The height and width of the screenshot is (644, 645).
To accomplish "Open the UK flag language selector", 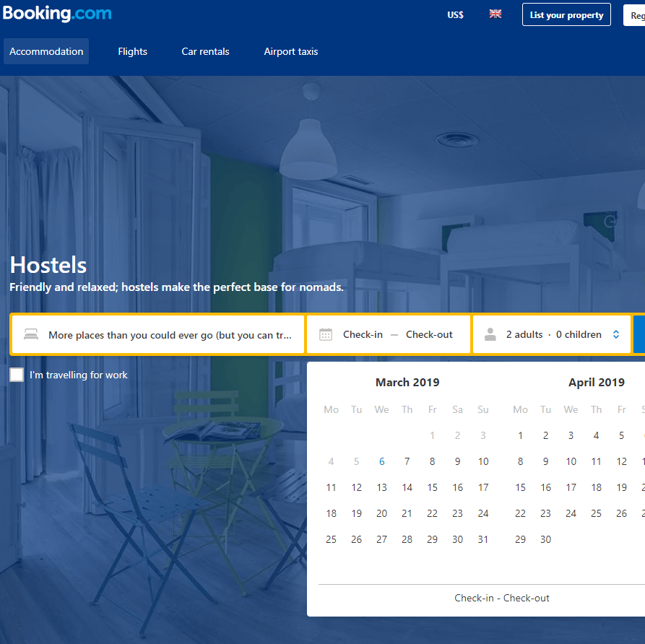I will click(x=495, y=14).
